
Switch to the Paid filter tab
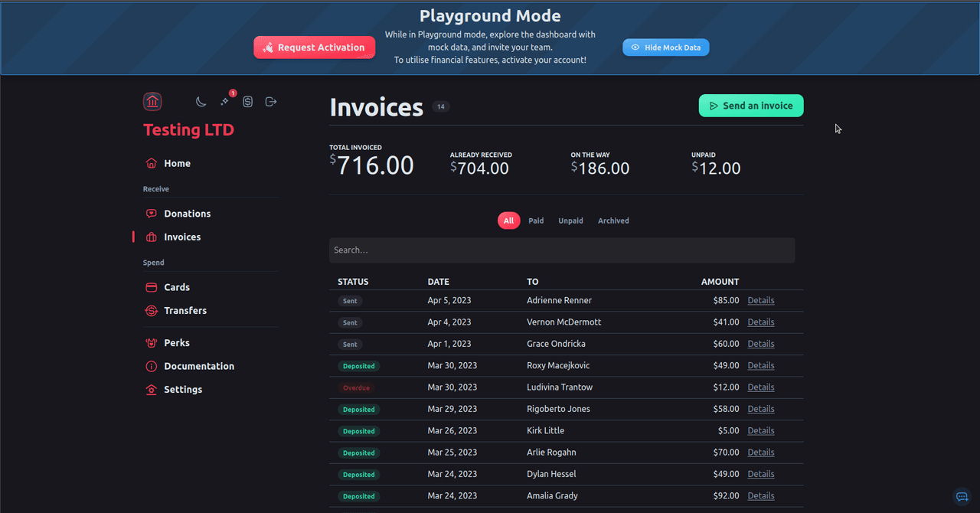[536, 221]
